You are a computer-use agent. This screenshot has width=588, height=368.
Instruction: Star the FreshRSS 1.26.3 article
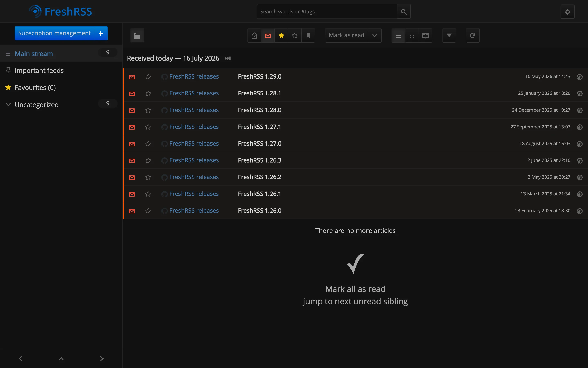click(148, 161)
